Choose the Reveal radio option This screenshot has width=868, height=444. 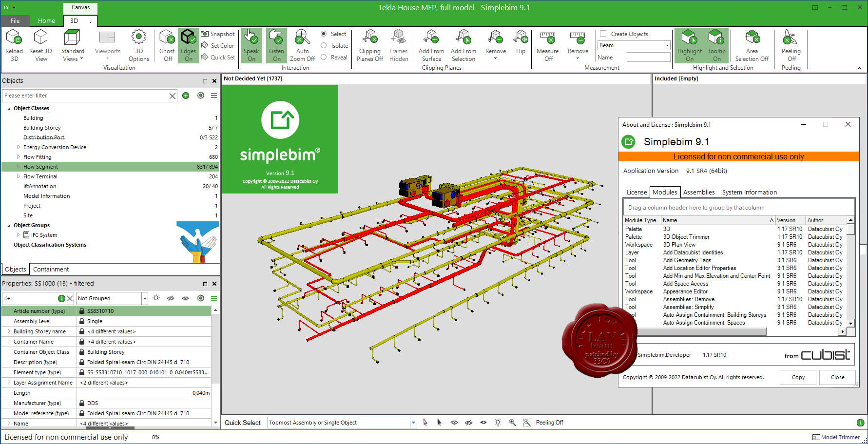click(x=324, y=57)
